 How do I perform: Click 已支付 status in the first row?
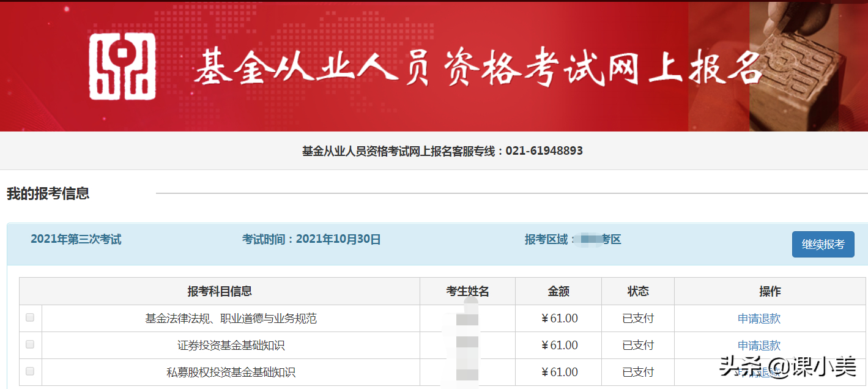click(x=638, y=319)
